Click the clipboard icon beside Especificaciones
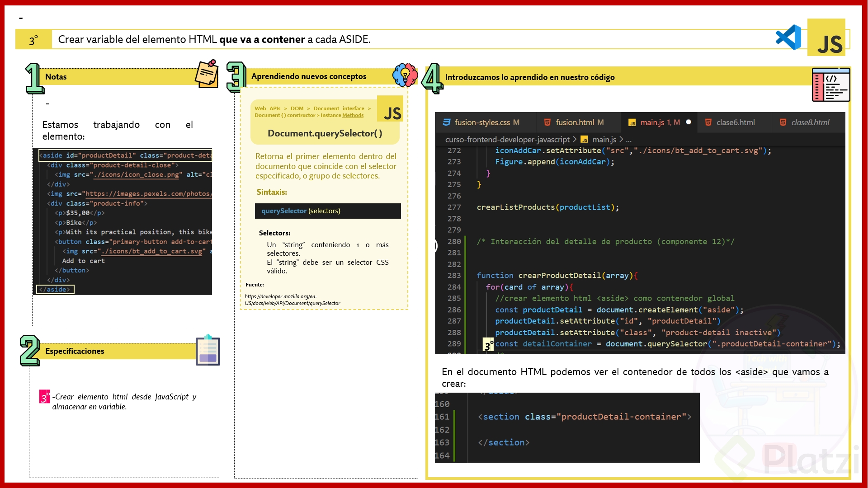Viewport: 868px width, 488px height. pyautogui.click(x=208, y=350)
